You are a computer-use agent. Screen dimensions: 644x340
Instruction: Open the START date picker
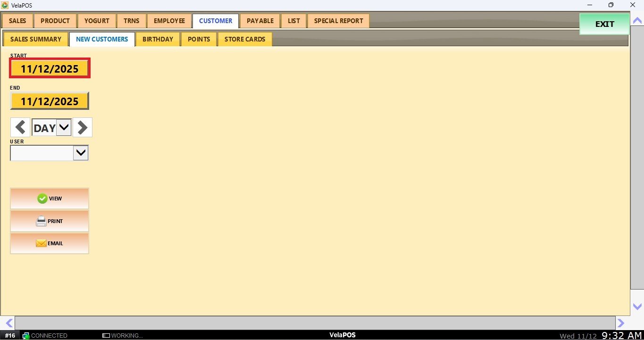click(x=50, y=69)
